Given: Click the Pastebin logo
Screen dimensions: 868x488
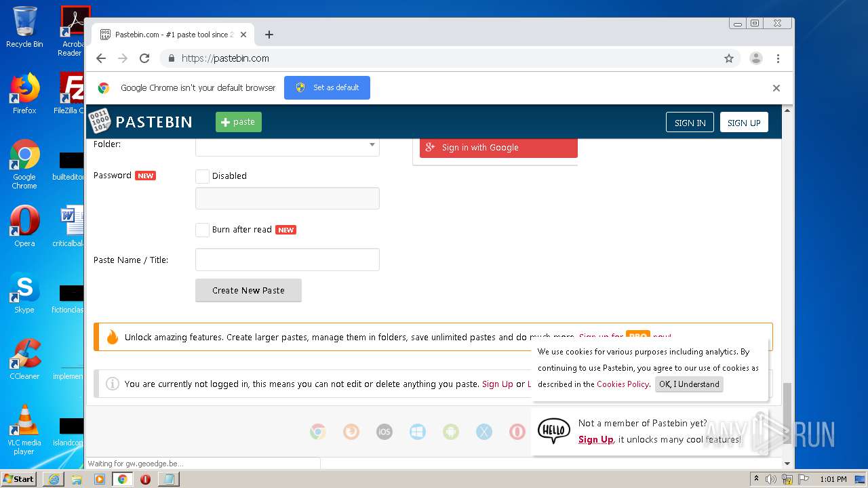Looking at the screenshot, I should (141, 122).
